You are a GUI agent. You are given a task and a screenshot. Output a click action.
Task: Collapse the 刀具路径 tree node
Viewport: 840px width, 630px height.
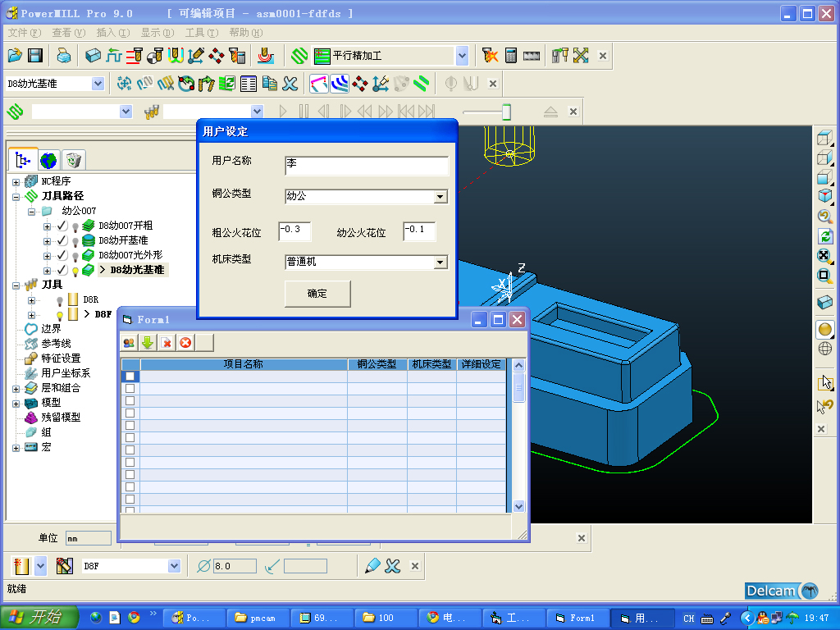pos(16,197)
